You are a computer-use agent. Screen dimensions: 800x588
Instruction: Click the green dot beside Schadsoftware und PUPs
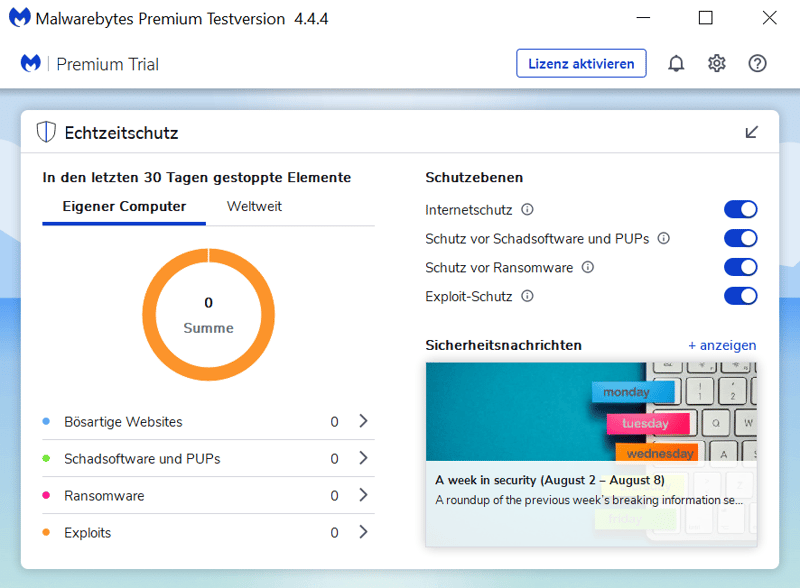coord(46,458)
